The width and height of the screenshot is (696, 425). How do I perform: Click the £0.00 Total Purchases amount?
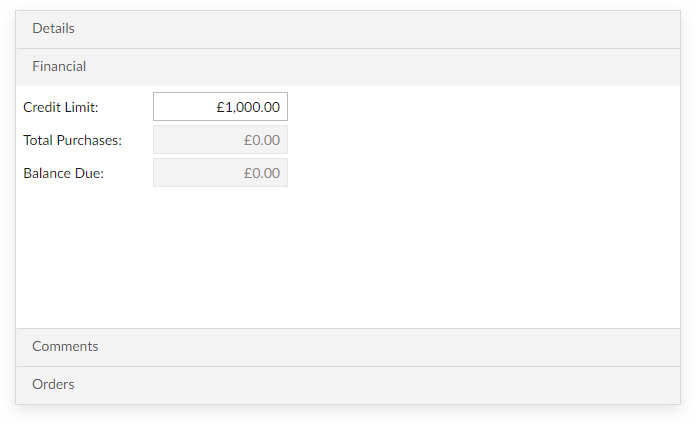262,140
